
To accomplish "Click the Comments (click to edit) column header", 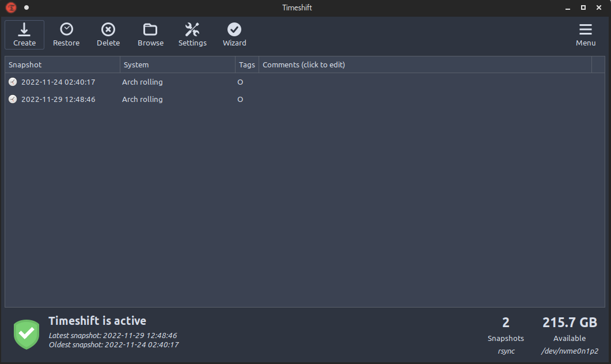I will 425,65.
